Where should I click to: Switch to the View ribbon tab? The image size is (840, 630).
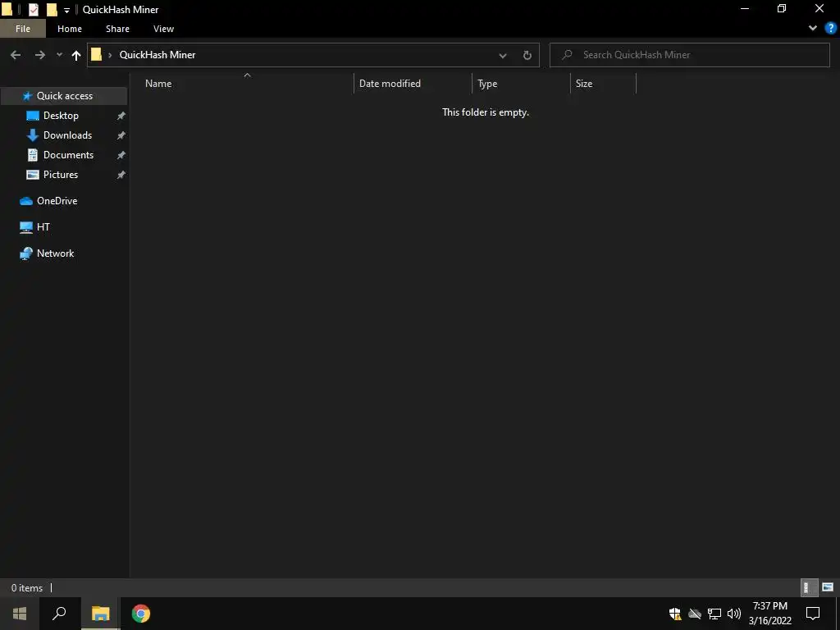(163, 29)
